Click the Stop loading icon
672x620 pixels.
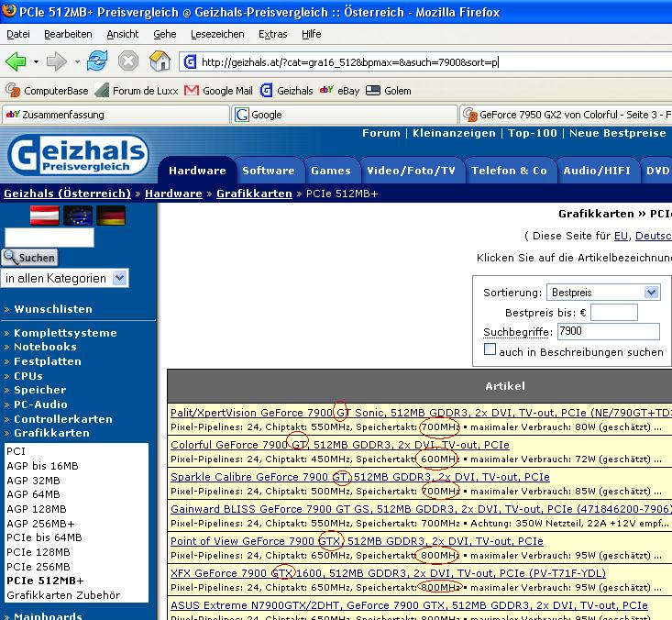[128, 61]
